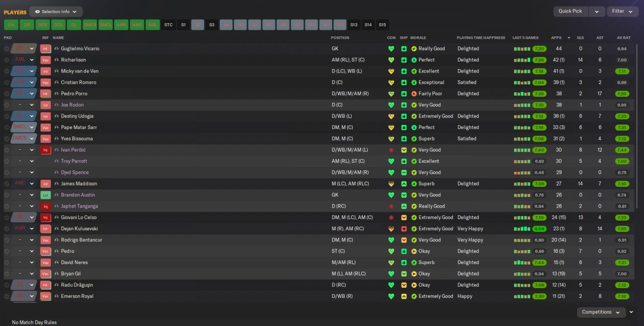Click the player list vertical scrollbar
644x326 pixels.
pos(637,126)
